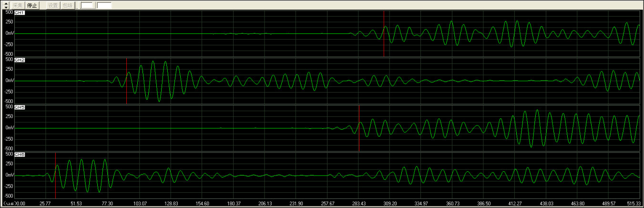Screen dimensions: 644x208
Task: Click the second input box in toolbar
Action: point(104,5)
